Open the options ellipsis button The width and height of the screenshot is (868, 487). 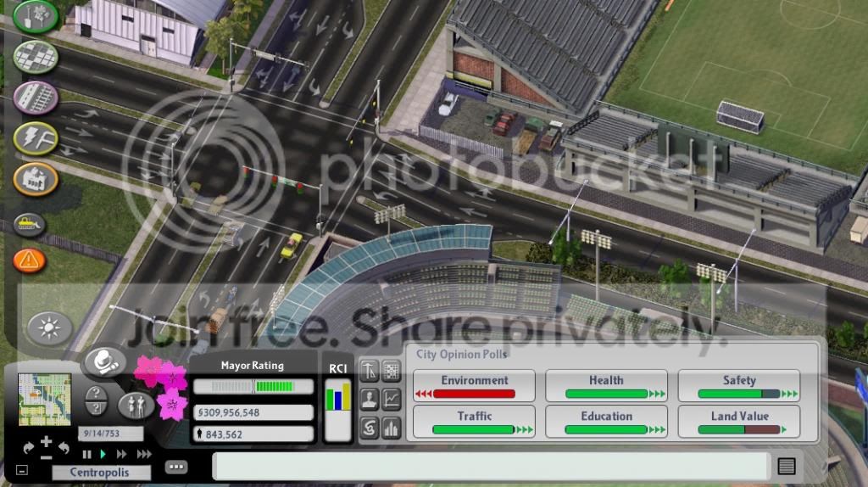[176, 467]
